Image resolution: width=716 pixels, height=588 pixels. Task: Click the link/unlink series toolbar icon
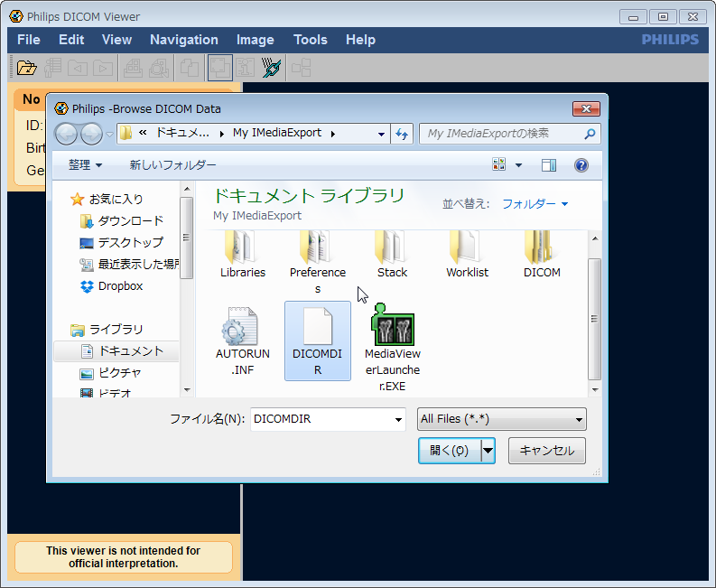coord(271,68)
